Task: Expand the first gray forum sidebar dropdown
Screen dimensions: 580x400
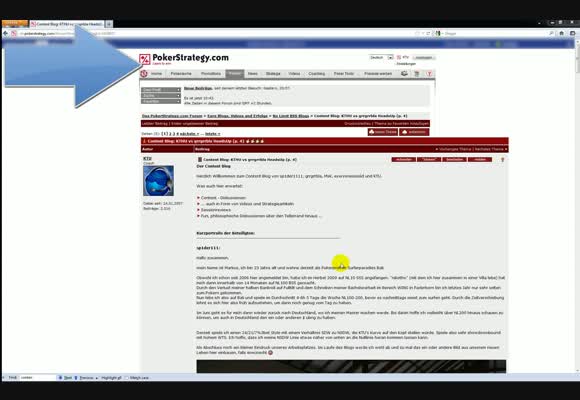Action: (x=161, y=90)
